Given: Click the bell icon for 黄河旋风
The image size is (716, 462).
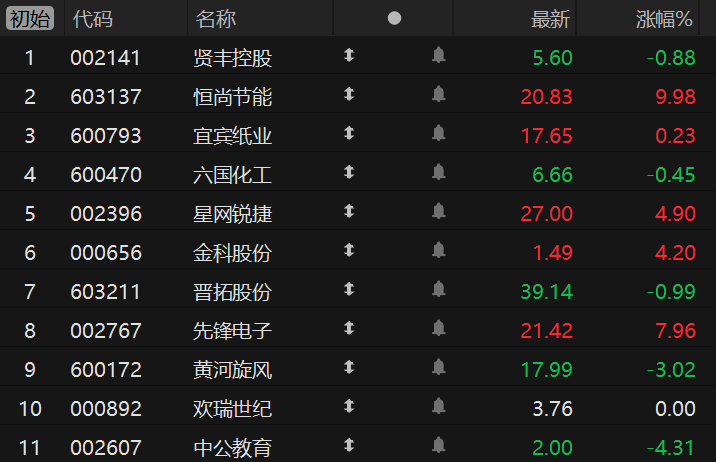Looking at the screenshot, I should click(x=438, y=367).
